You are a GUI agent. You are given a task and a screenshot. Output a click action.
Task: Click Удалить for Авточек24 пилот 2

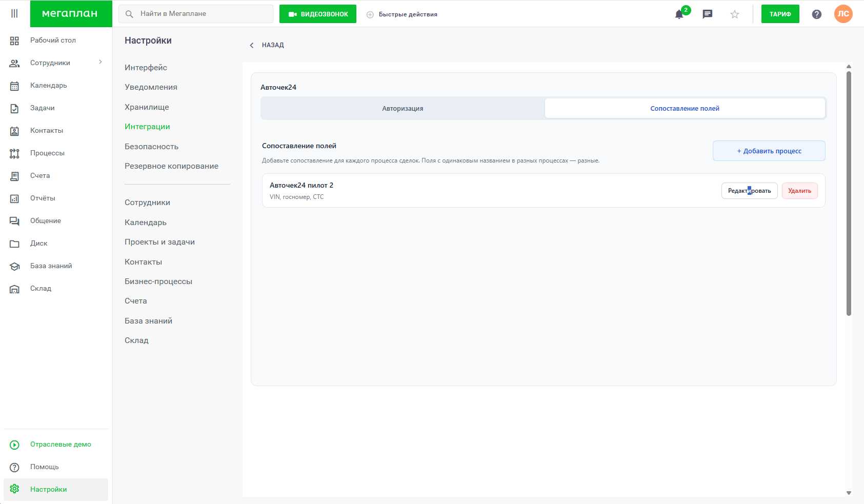pos(800,191)
